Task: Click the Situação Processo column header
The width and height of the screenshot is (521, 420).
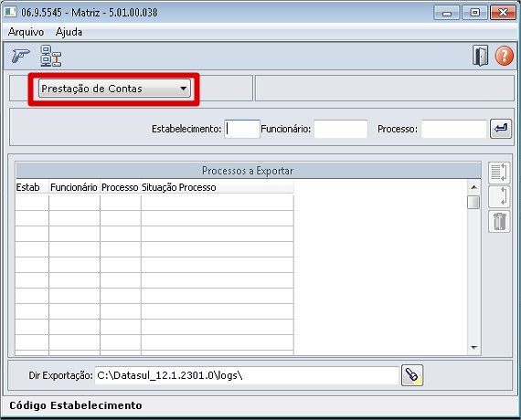Action: [x=218, y=187]
